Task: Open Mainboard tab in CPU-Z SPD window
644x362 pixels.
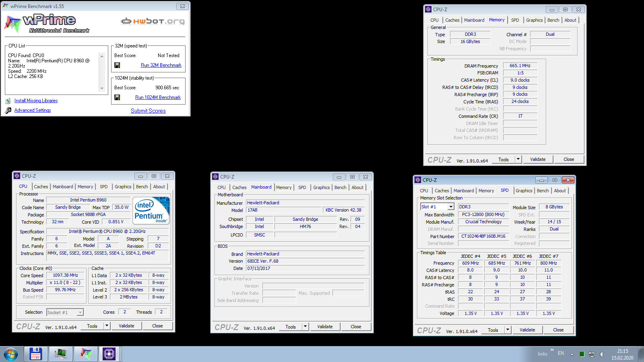Action: [x=464, y=191]
